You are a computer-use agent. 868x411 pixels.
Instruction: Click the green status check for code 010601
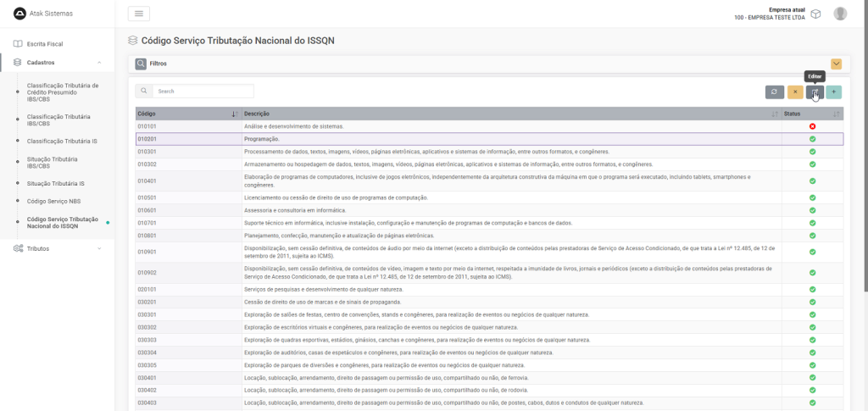tap(812, 210)
